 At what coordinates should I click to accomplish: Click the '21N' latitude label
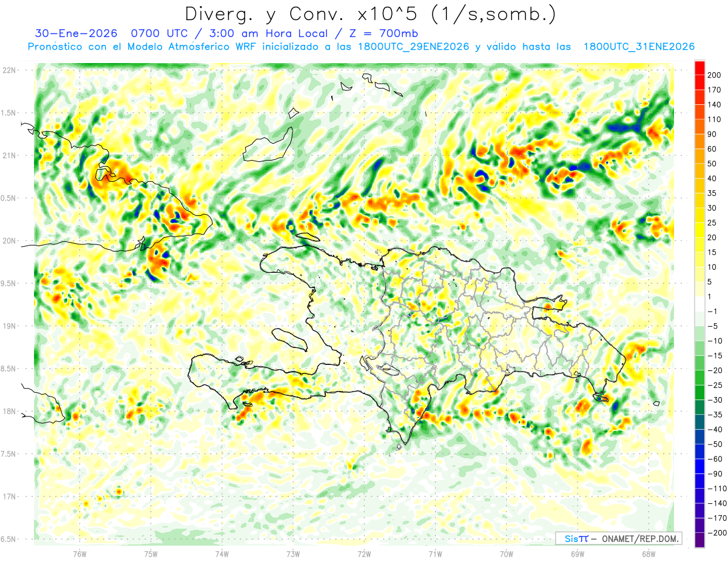[8, 155]
